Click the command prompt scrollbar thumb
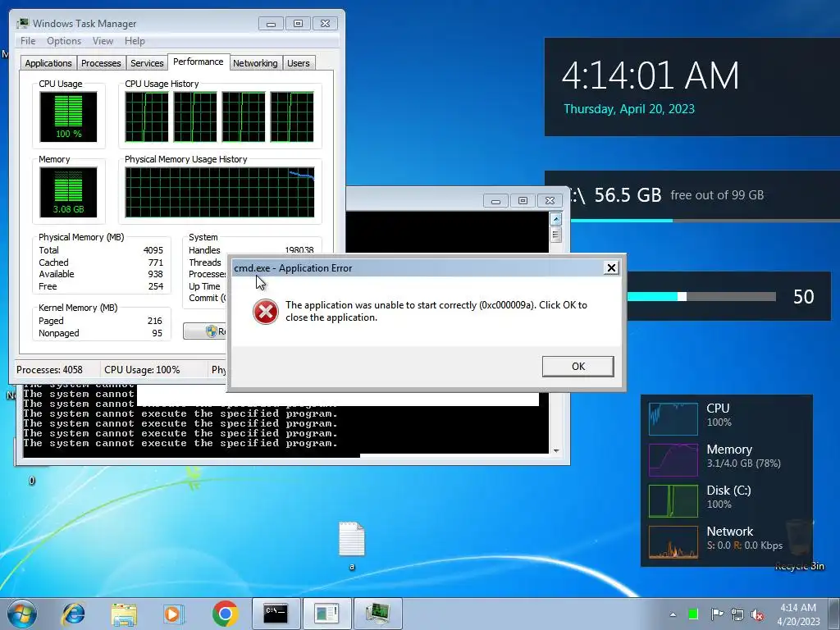Viewport: 840px width, 630px height. pyautogui.click(x=555, y=234)
